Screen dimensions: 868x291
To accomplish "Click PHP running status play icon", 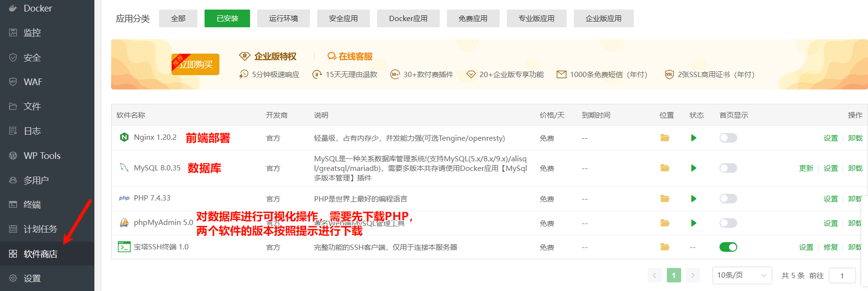I will click(694, 199).
